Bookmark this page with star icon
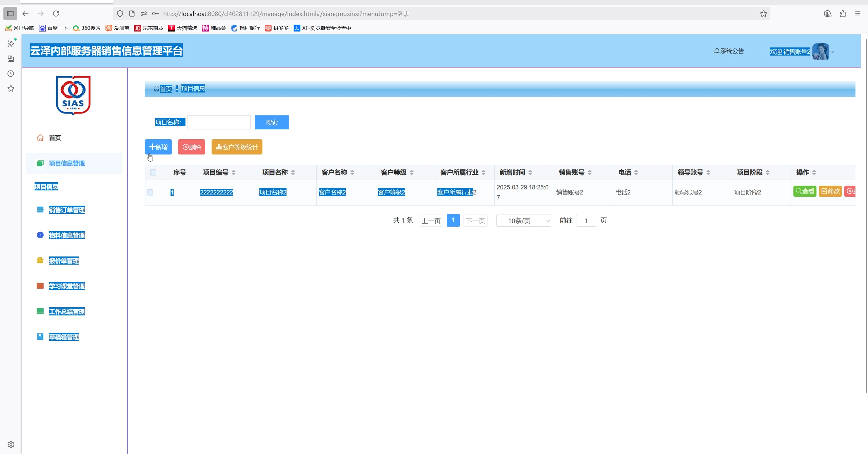The image size is (868, 454). [763, 14]
